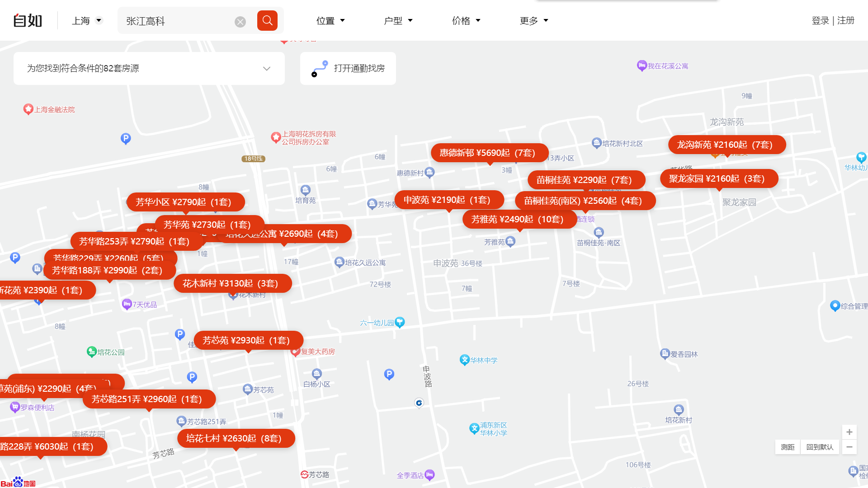Zoom out the map with minus

849,447
